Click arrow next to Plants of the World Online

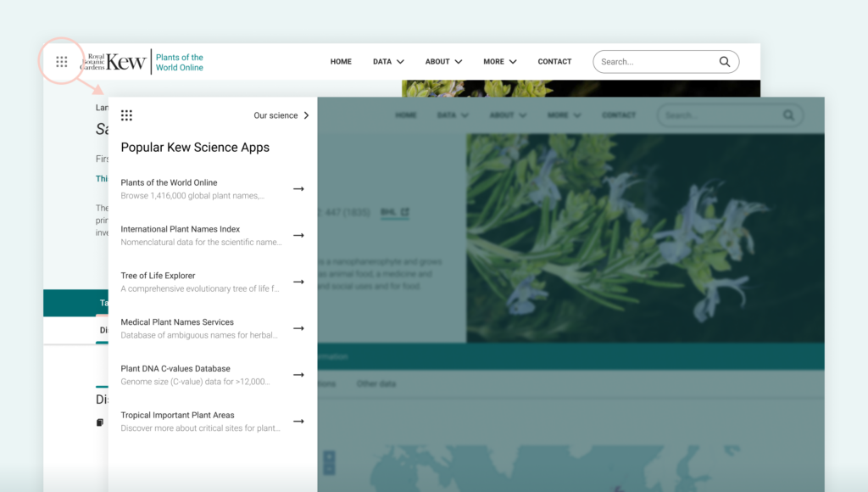298,189
